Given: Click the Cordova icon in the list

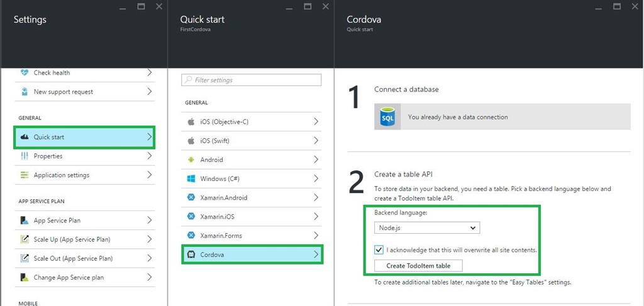Looking at the screenshot, I should [x=191, y=254].
